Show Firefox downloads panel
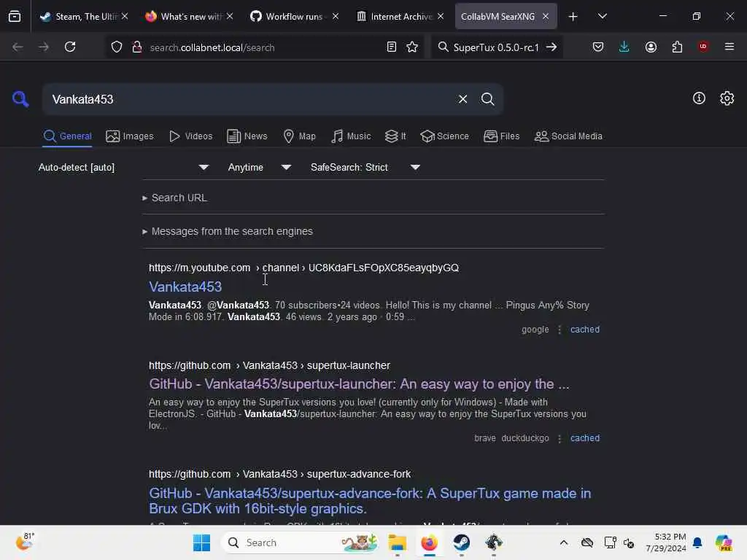 click(x=624, y=47)
